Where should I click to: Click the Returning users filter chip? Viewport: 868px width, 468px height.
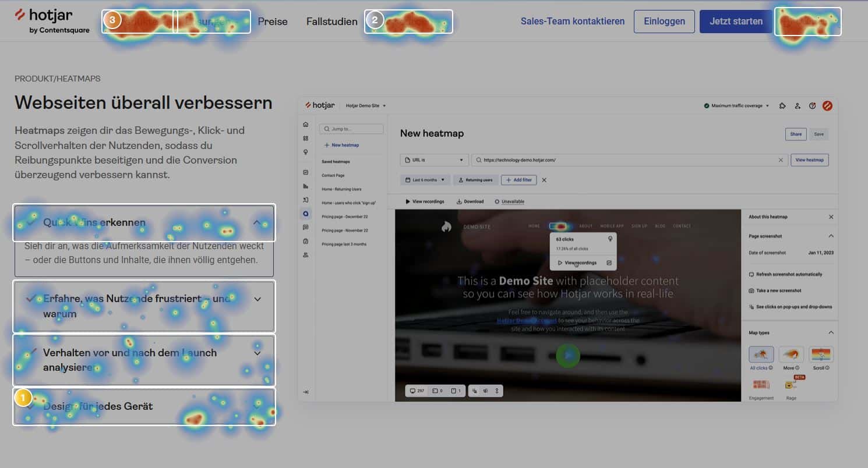[x=475, y=180]
